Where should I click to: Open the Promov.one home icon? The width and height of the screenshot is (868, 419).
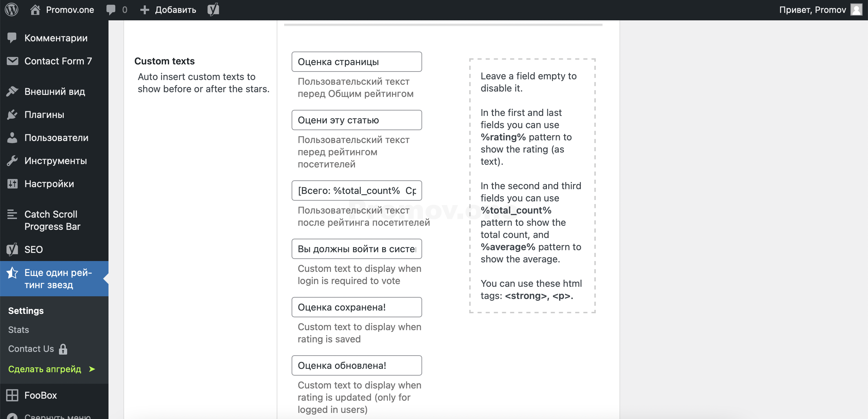[35, 9]
